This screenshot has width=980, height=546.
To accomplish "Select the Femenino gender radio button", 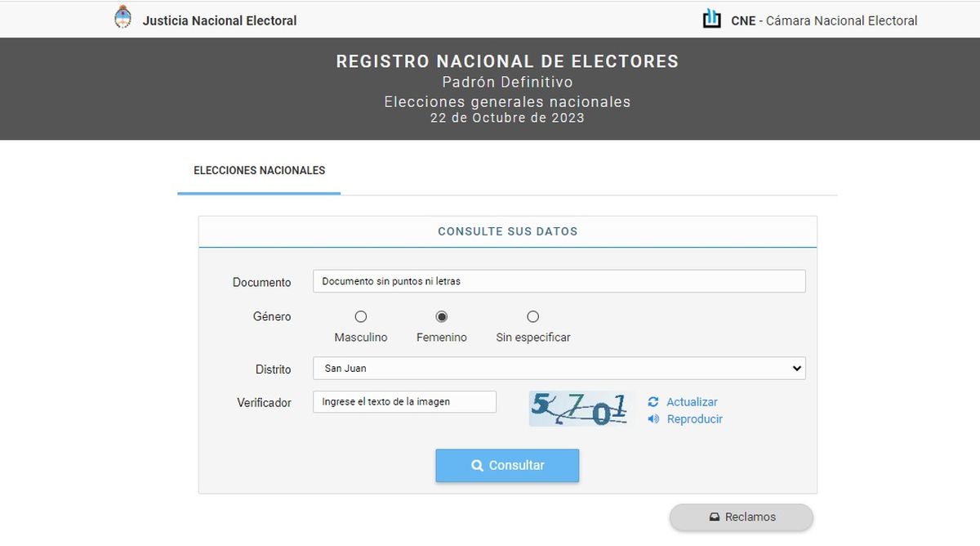I will click(x=442, y=317).
